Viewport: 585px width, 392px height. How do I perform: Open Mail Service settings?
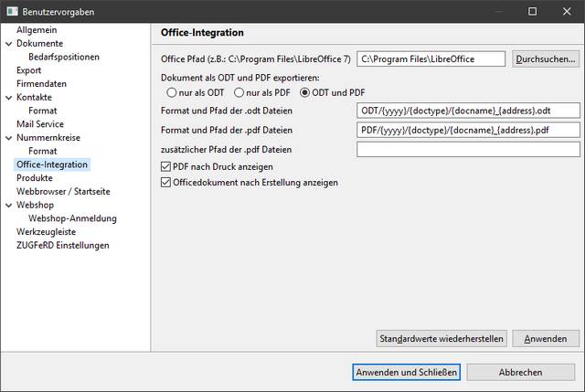[x=40, y=124]
